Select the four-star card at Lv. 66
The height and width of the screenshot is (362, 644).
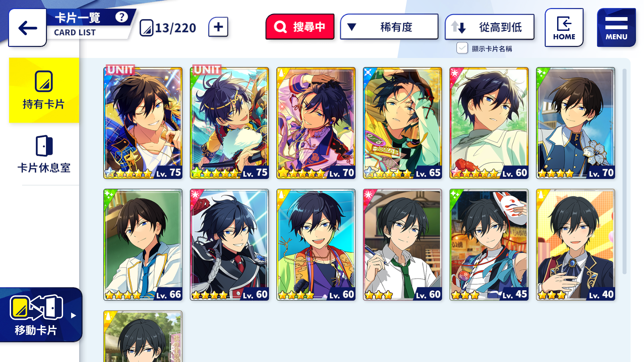(143, 245)
